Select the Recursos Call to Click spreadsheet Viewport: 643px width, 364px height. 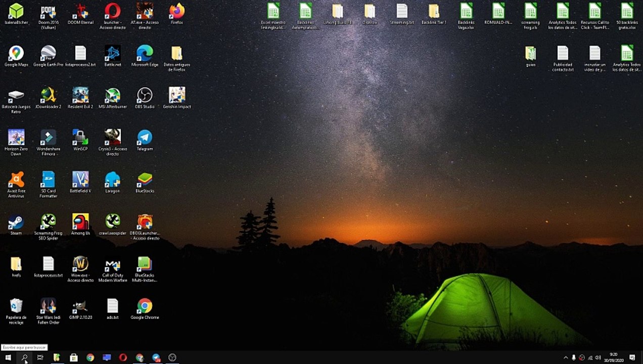click(595, 17)
